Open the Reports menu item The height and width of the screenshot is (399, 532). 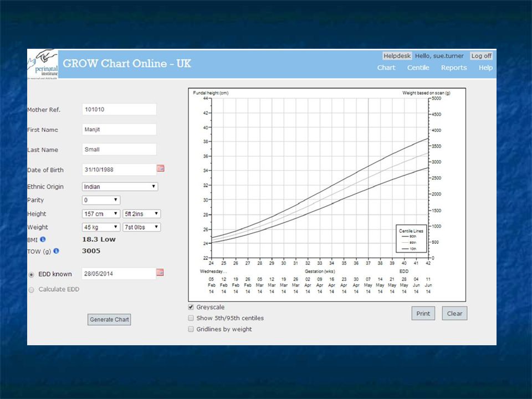coord(454,68)
